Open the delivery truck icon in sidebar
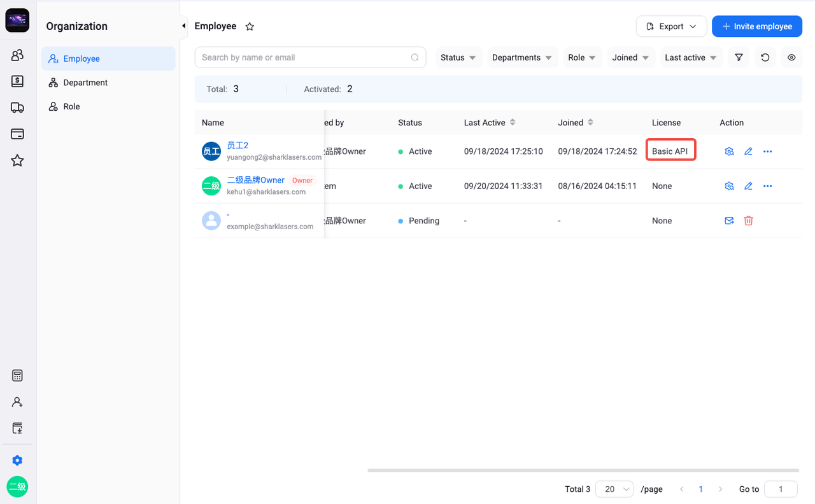 [17, 108]
